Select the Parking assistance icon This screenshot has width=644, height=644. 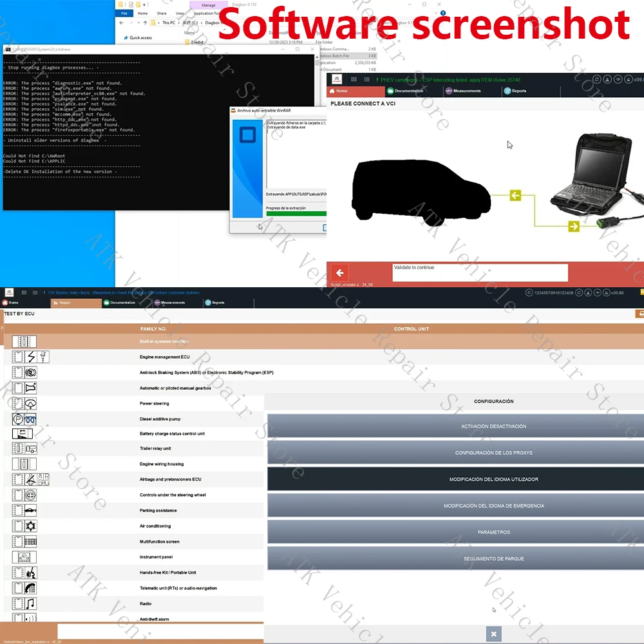(24, 511)
